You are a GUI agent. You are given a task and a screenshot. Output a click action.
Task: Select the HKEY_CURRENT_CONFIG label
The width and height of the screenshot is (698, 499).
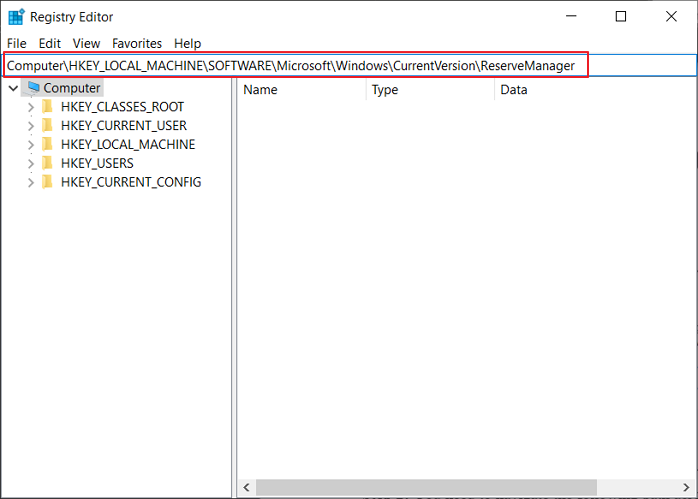point(131,182)
